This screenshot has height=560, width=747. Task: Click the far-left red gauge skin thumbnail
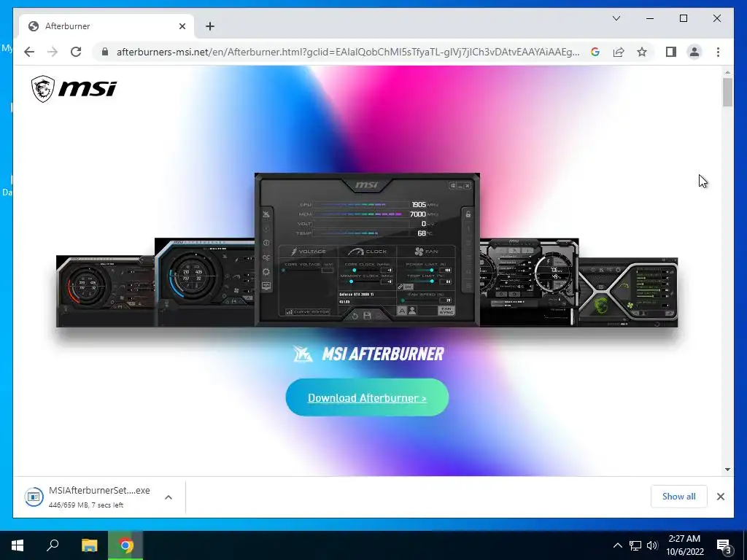[x=105, y=292]
